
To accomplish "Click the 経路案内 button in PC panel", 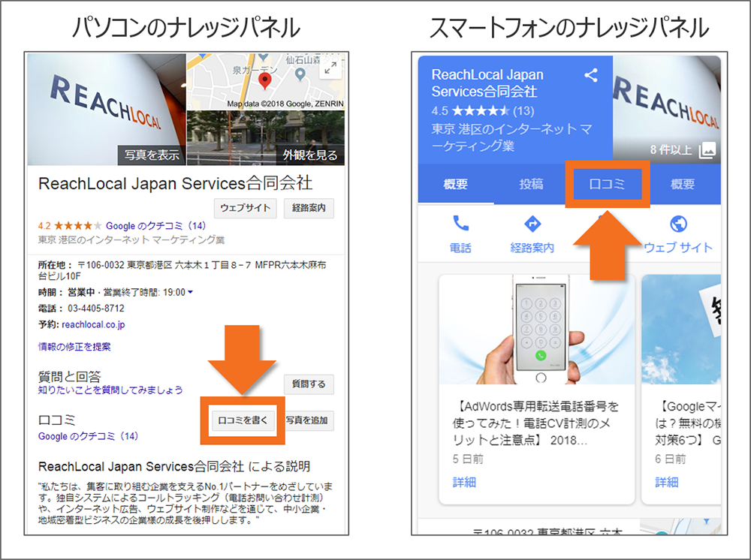I will [x=309, y=208].
